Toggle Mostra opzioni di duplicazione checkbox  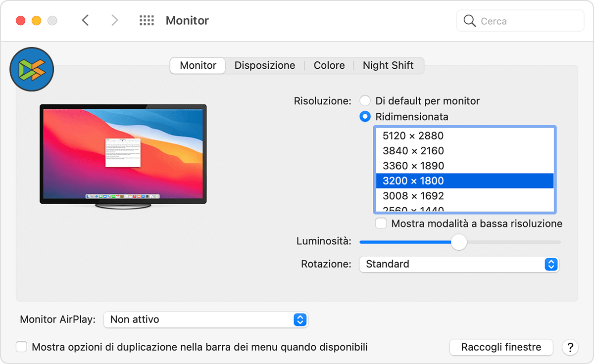click(x=21, y=347)
